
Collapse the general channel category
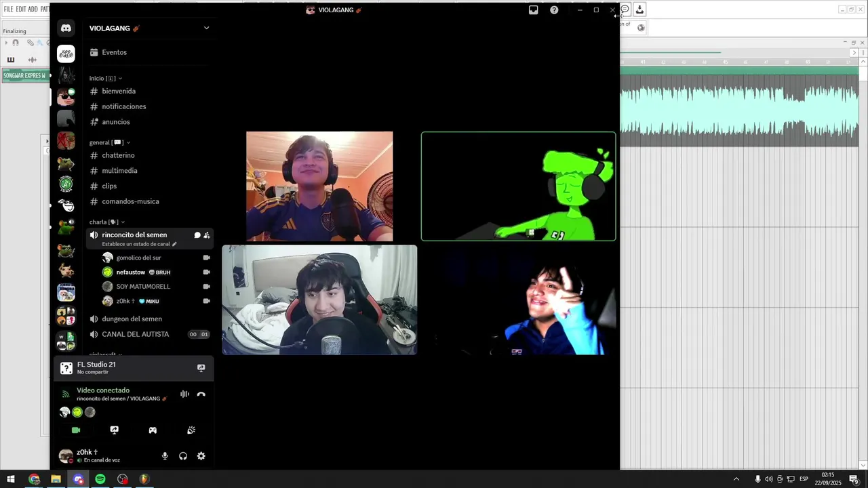110,142
